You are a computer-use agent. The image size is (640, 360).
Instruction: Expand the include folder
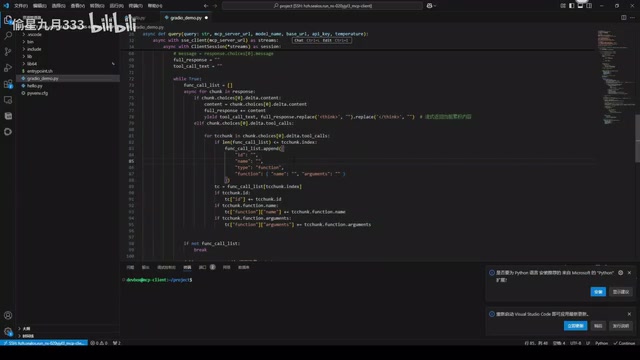[34, 49]
